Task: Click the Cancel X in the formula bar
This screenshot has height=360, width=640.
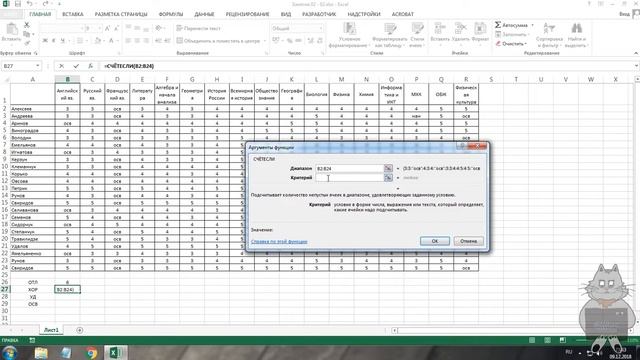Action: (x=61, y=66)
